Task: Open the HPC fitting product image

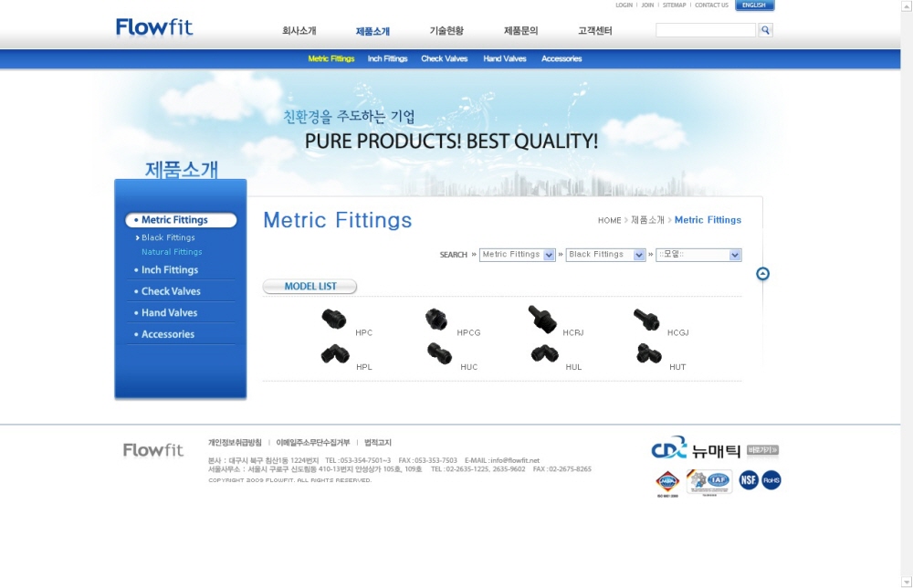Action: click(333, 319)
